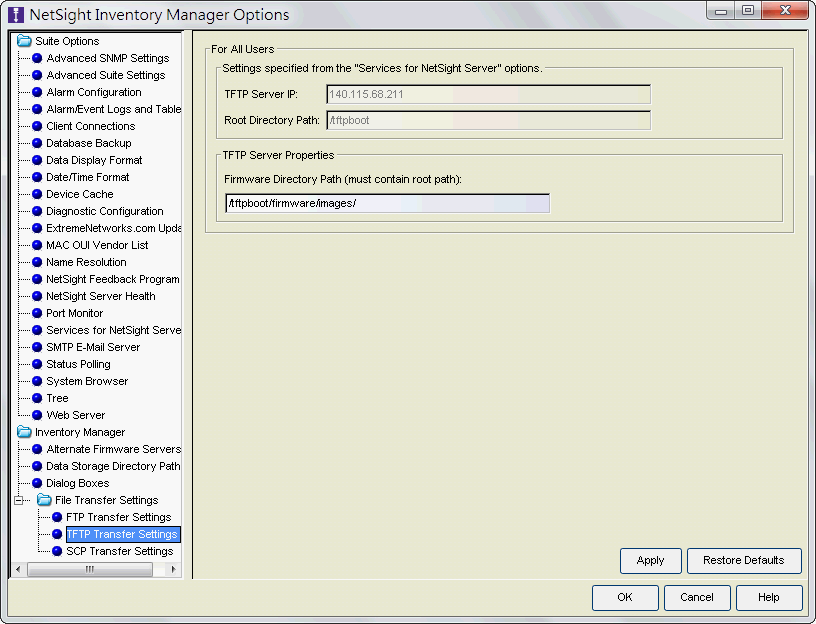816x624 pixels.
Task: Click the Dialog Boxes bullet icon
Action: [37, 483]
